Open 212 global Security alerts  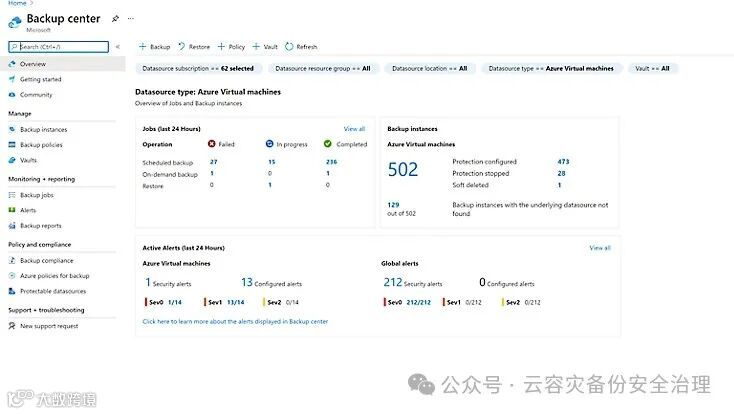tap(412, 282)
